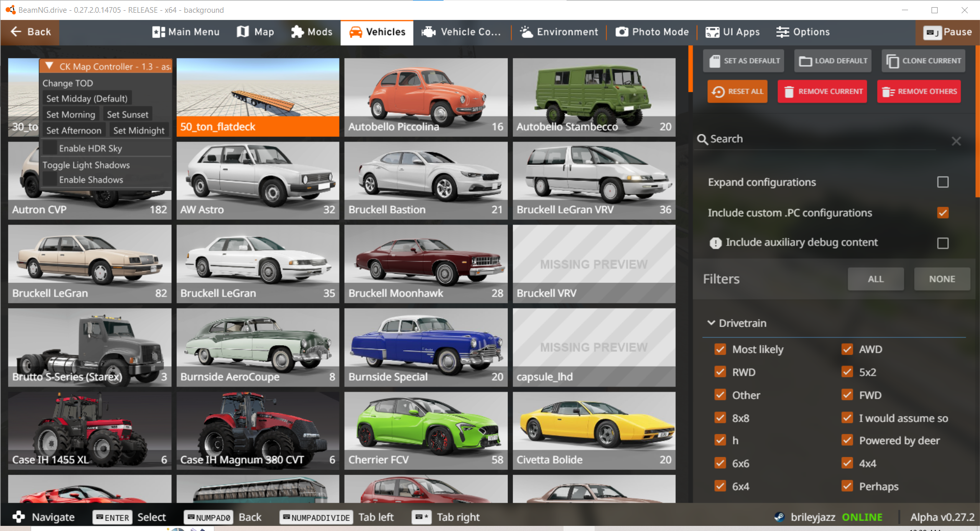Uncheck Include custom .PC configurations
Image resolution: width=980 pixels, height=531 pixels.
[943, 213]
